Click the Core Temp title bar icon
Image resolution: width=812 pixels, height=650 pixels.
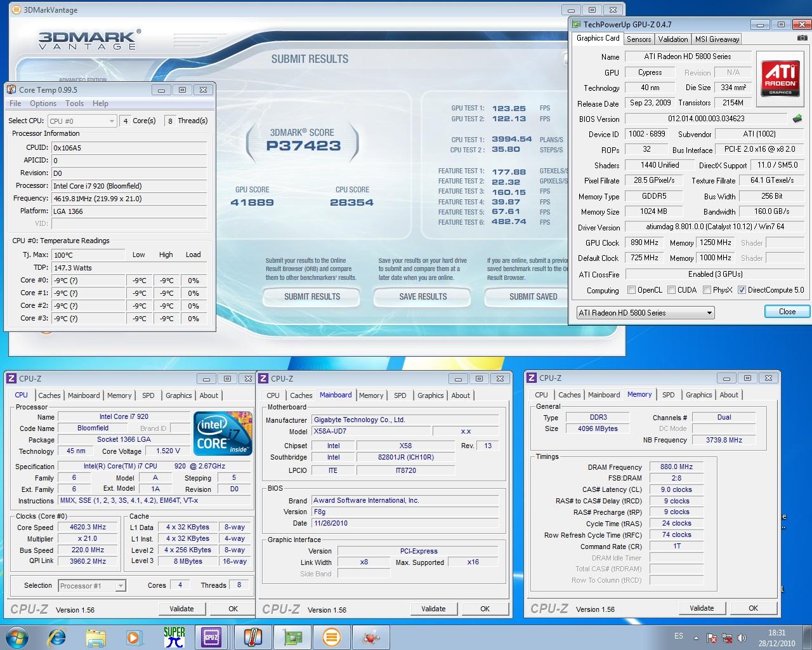tap(11, 90)
